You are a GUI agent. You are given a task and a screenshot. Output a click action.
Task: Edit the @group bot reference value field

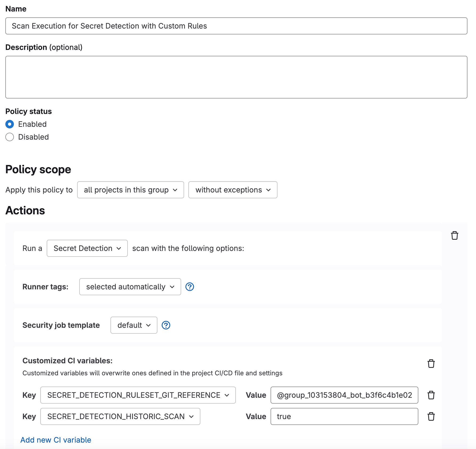point(344,395)
